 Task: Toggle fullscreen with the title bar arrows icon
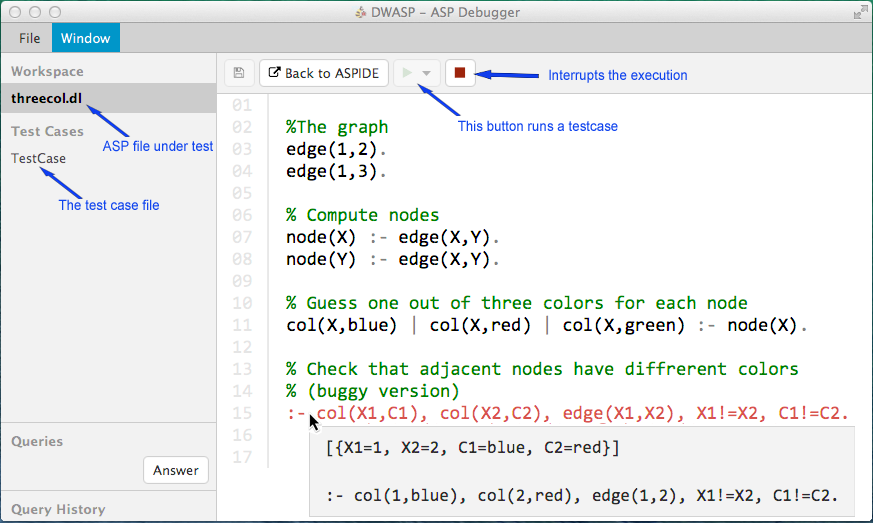[860, 12]
